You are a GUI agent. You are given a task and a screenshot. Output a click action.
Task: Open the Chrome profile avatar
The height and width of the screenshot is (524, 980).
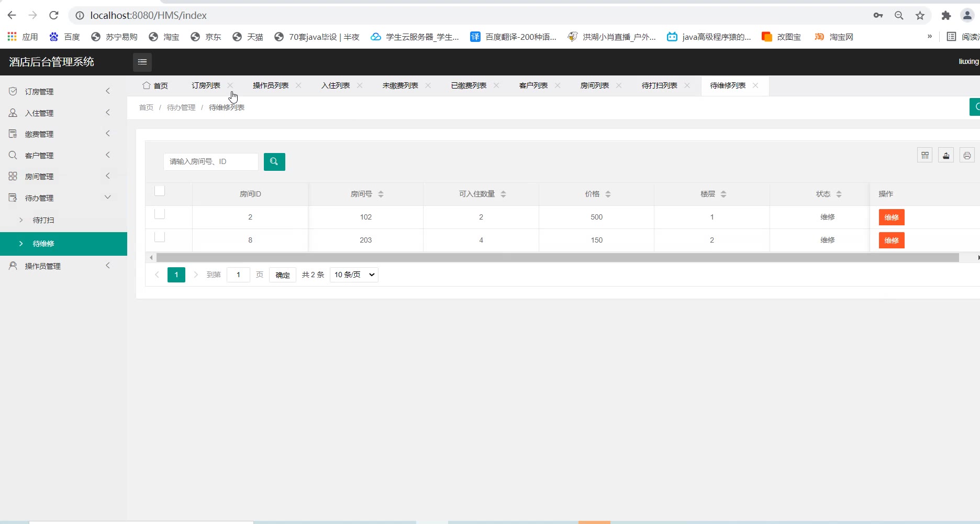click(967, 15)
